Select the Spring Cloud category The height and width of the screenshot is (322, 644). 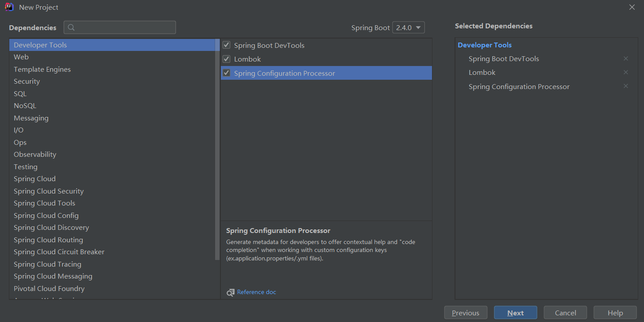[112, 179]
